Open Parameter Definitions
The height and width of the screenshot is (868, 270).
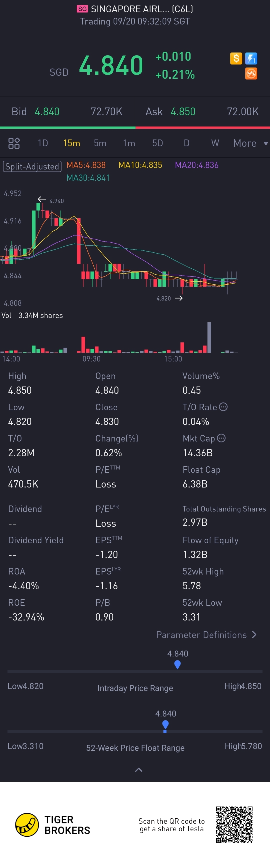coord(206,635)
